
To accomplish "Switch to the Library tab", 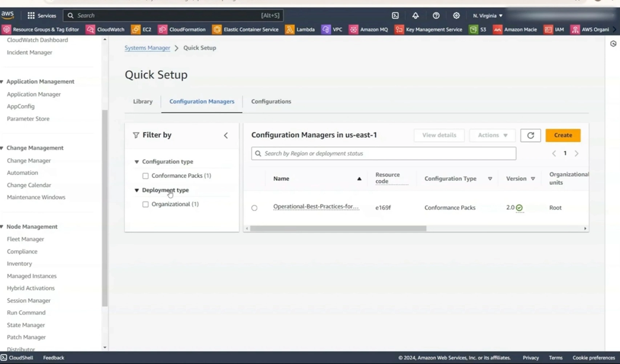I will (143, 101).
